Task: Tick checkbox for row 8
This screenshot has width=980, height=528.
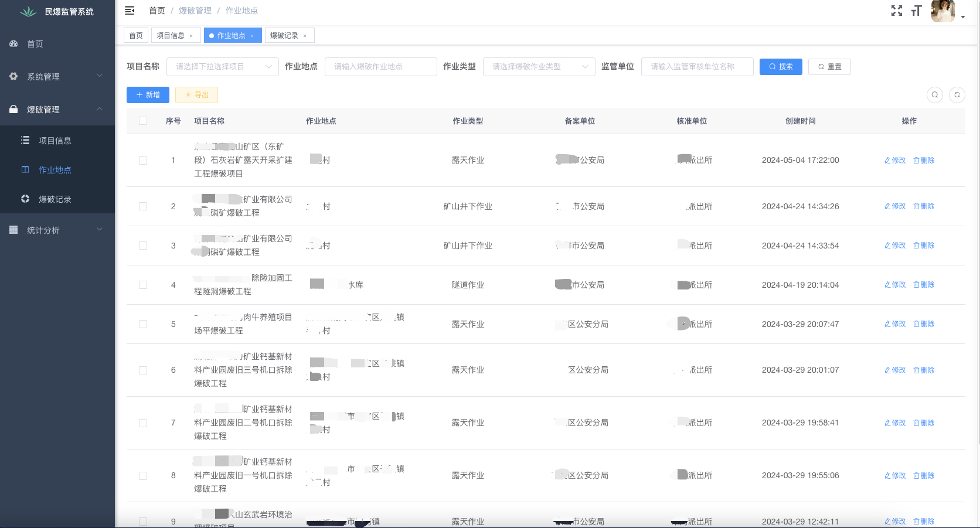Action: point(143,476)
